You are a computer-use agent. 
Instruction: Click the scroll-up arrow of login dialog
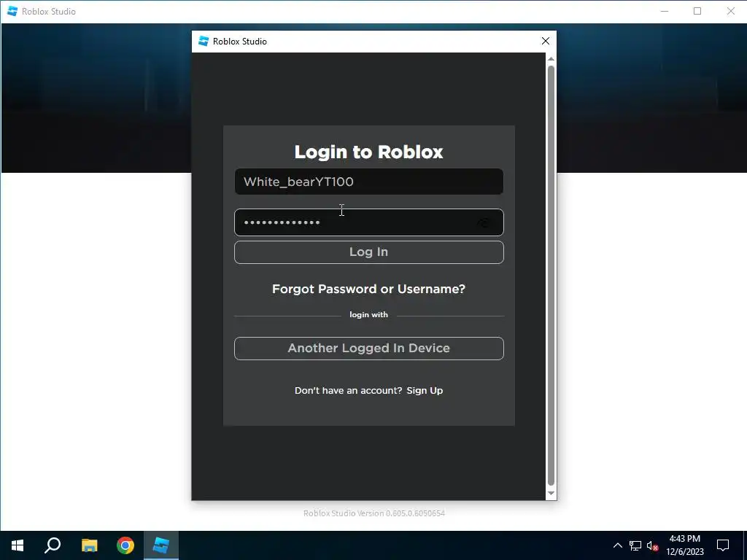551,59
